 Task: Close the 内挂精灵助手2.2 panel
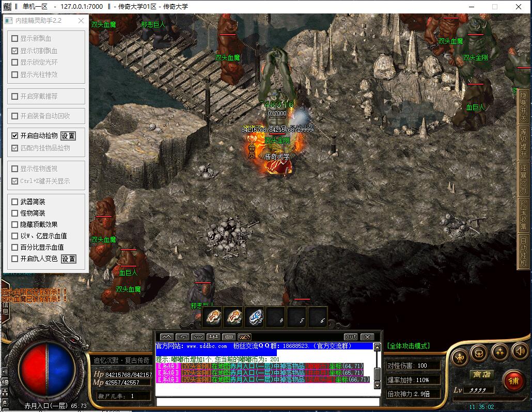click(x=81, y=21)
